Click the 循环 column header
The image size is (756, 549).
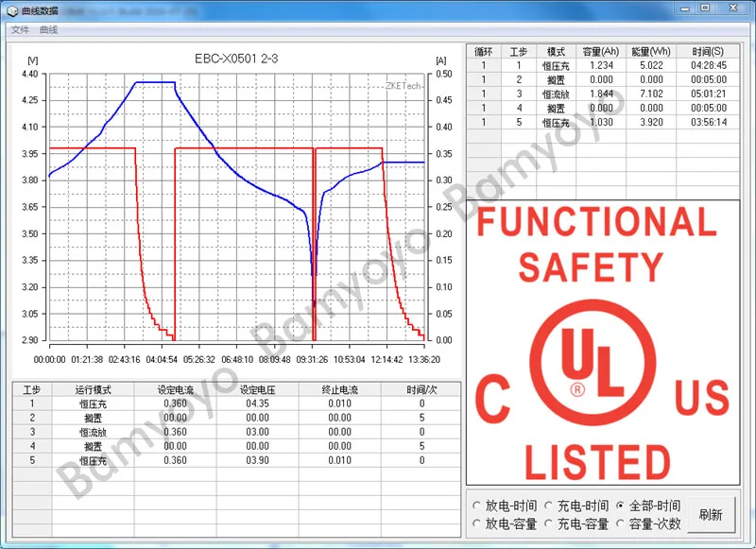(x=484, y=52)
